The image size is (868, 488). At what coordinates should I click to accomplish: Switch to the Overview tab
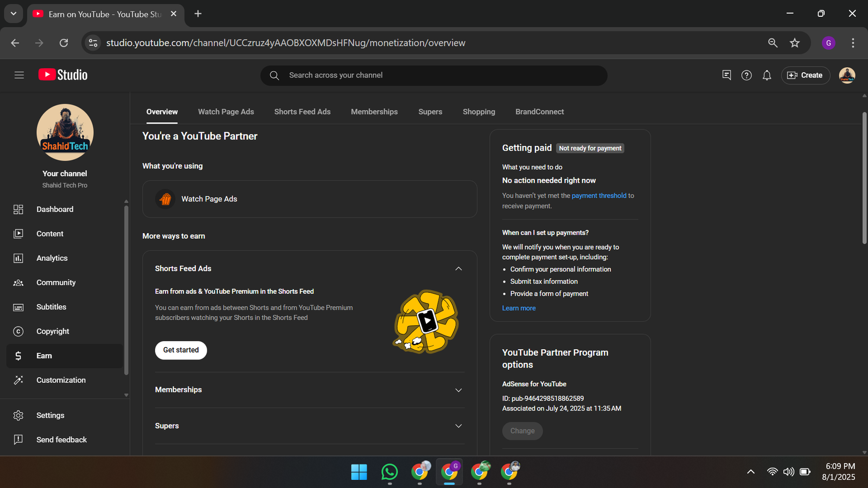[x=162, y=112]
